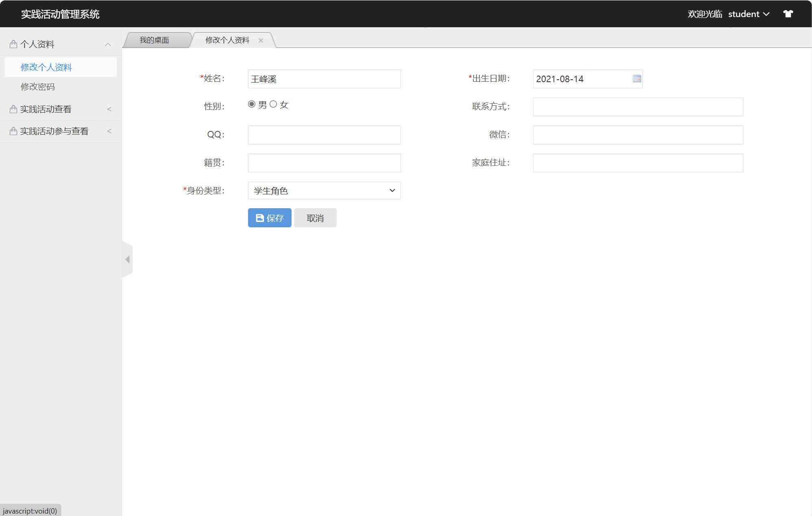Image resolution: width=812 pixels, height=516 pixels.
Task: Click the save disk icon on 保存 button
Action: tap(259, 218)
